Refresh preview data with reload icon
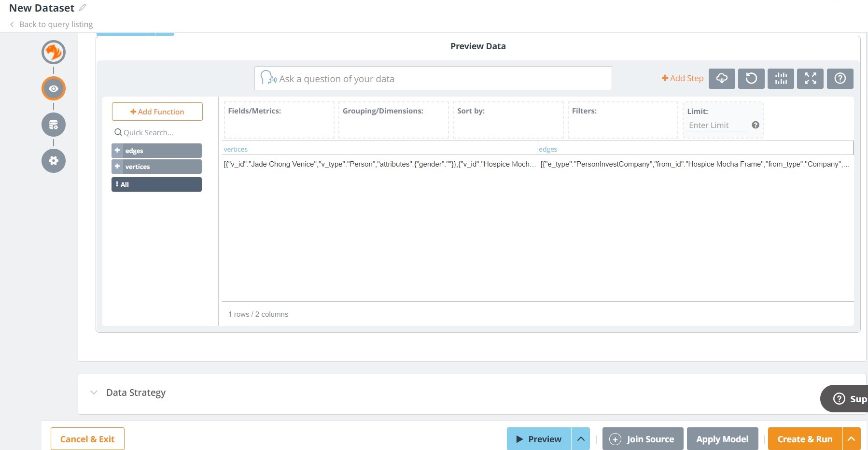The height and width of the screenshot is (450, 868). 751,78
